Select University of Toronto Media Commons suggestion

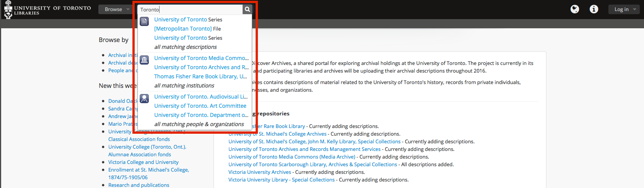click(201, 58)
